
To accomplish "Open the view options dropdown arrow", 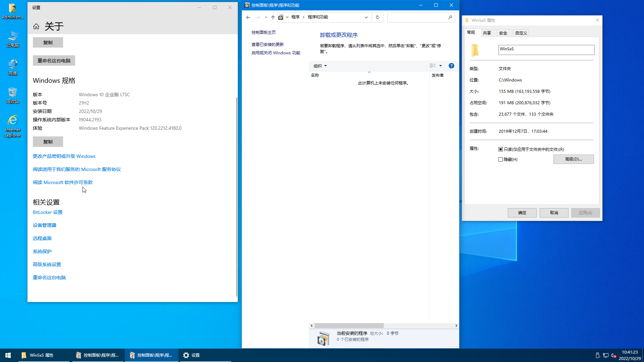I will 441,66.
